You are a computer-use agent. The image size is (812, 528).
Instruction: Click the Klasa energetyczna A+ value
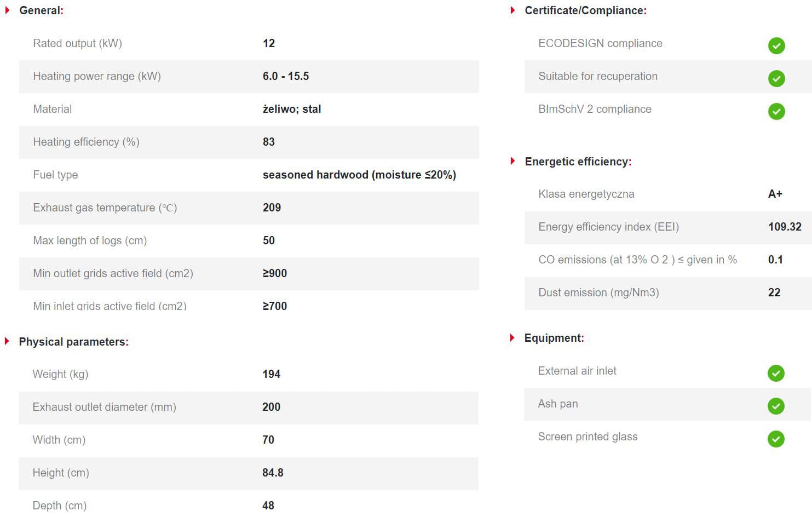point(775,194)
